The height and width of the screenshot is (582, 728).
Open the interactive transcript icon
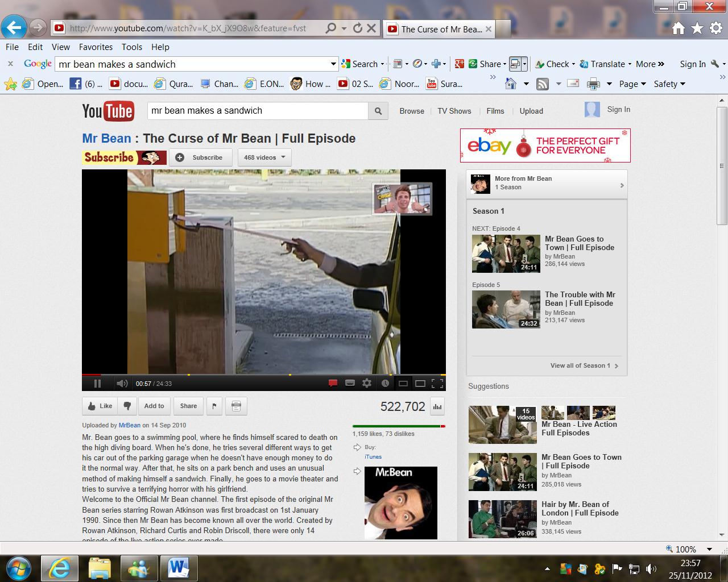tap(236, 406)
